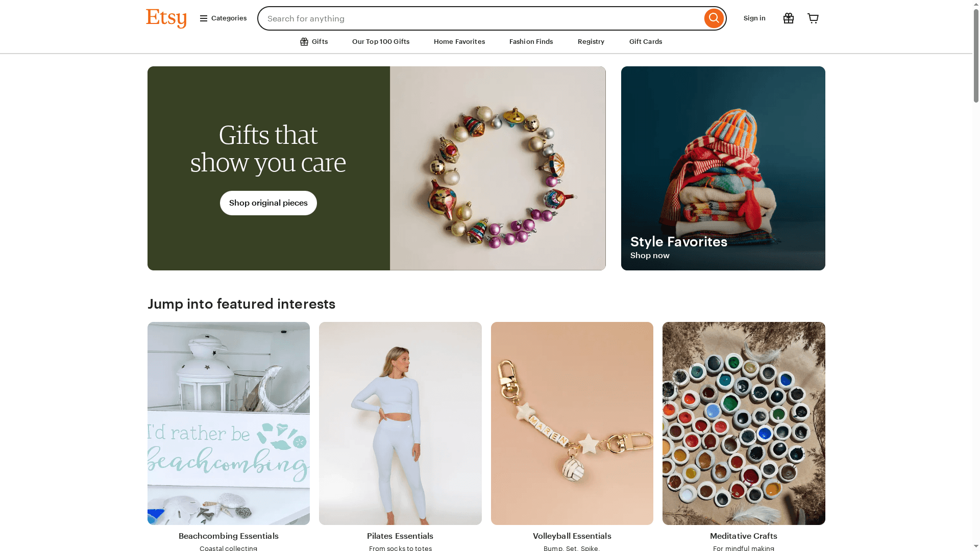Click the Etsy logo
The image size is (980, 551).
[x=166, y=18]
